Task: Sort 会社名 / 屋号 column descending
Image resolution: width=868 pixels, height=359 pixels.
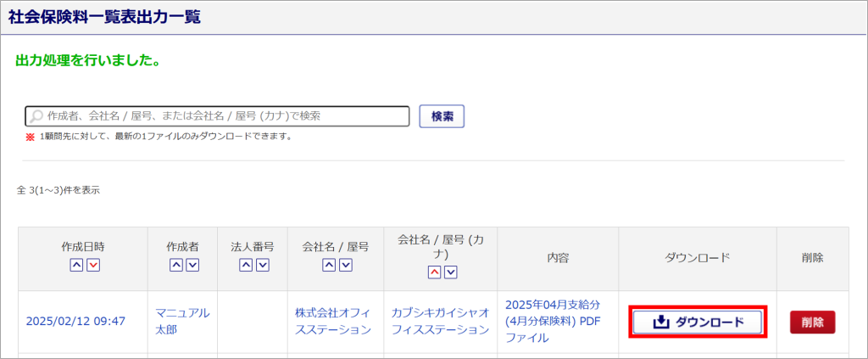Action: (345, 266)
